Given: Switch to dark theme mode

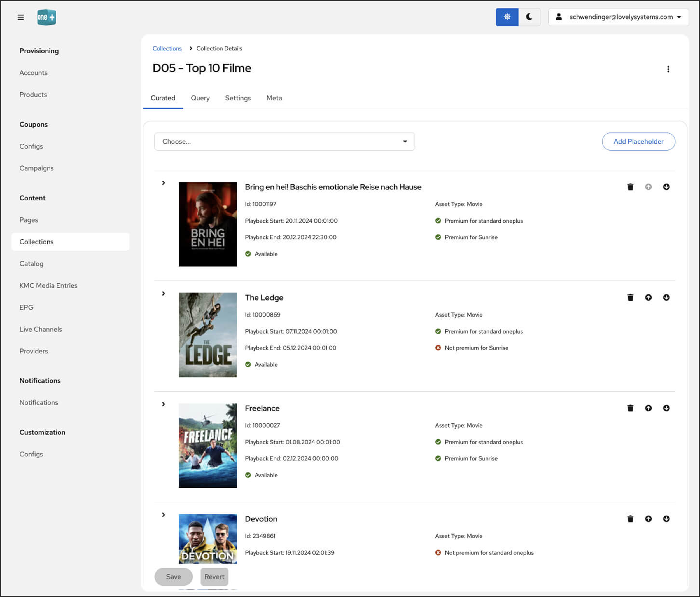Looking at the screenshot, I should tap(529, 17).
